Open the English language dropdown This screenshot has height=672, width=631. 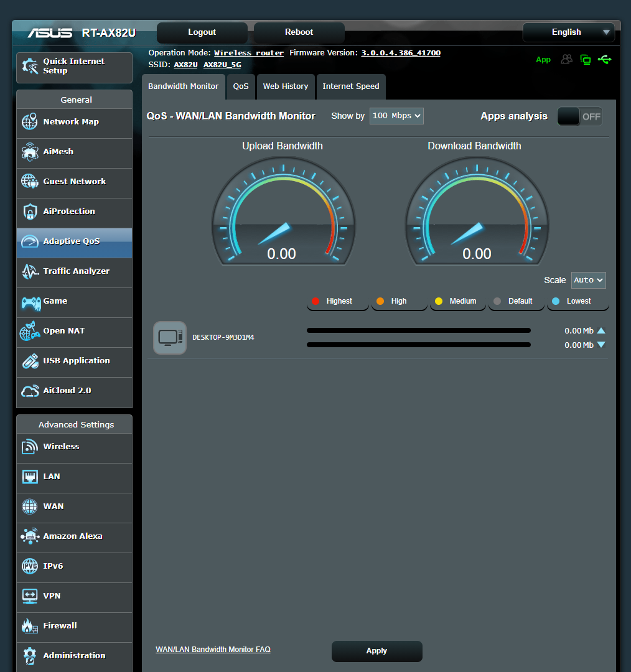pos(568,32)
